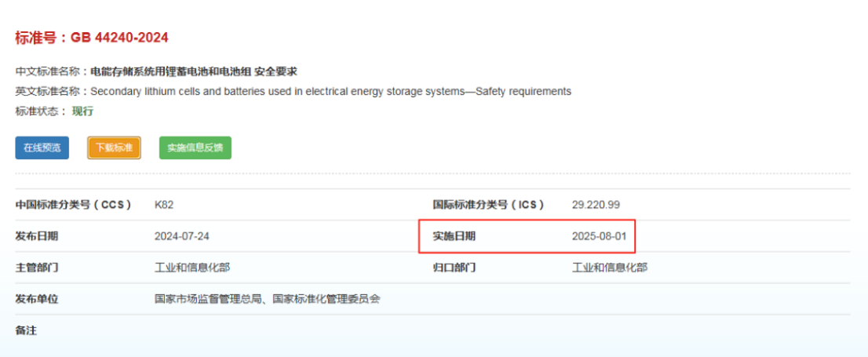Image resolution: width=868 pixels, height=357 pixels.
Task: Click the green 现行 status text
Action: 82,111
